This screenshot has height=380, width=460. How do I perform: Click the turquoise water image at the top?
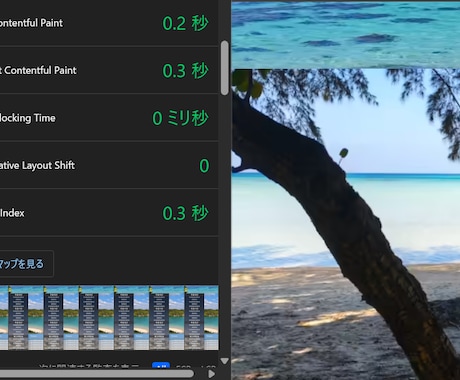pyautogui.click(x=346, y=34)
